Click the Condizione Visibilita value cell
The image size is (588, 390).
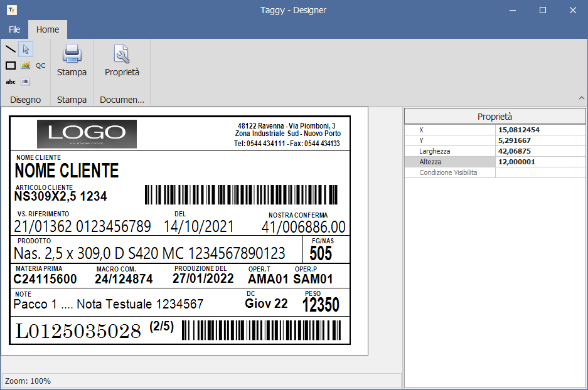[x=540, y=172]
